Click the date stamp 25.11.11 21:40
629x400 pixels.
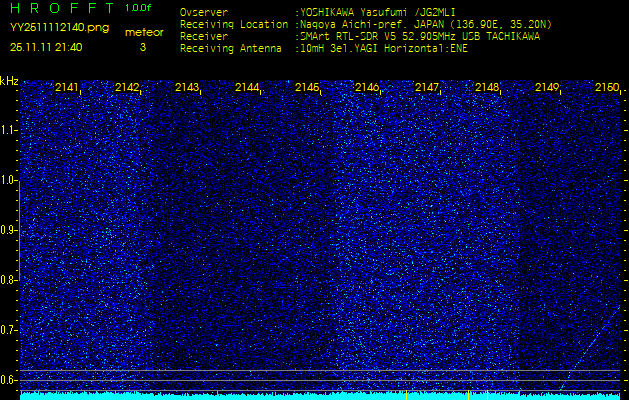point(46,47)
